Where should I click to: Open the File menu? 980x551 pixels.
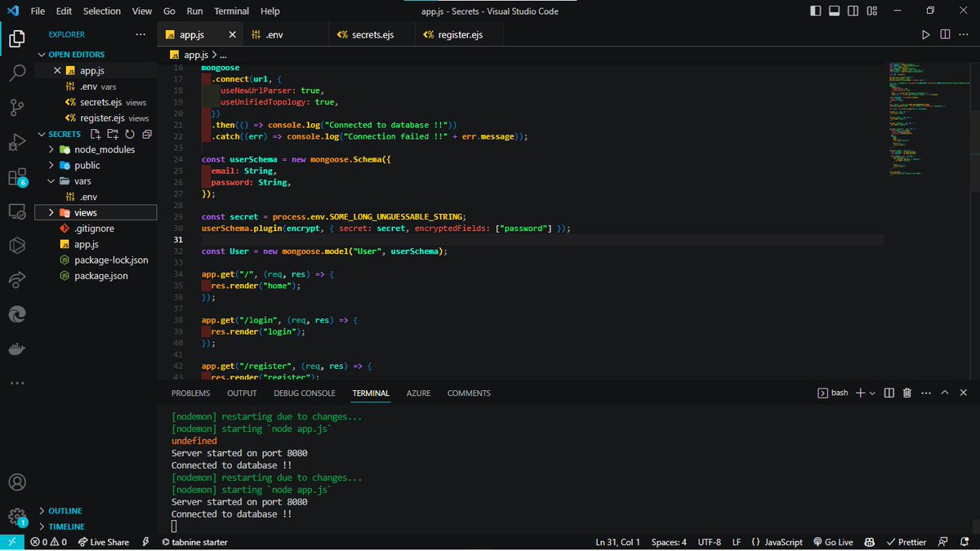pyautogui.click(x=38, y=11)
